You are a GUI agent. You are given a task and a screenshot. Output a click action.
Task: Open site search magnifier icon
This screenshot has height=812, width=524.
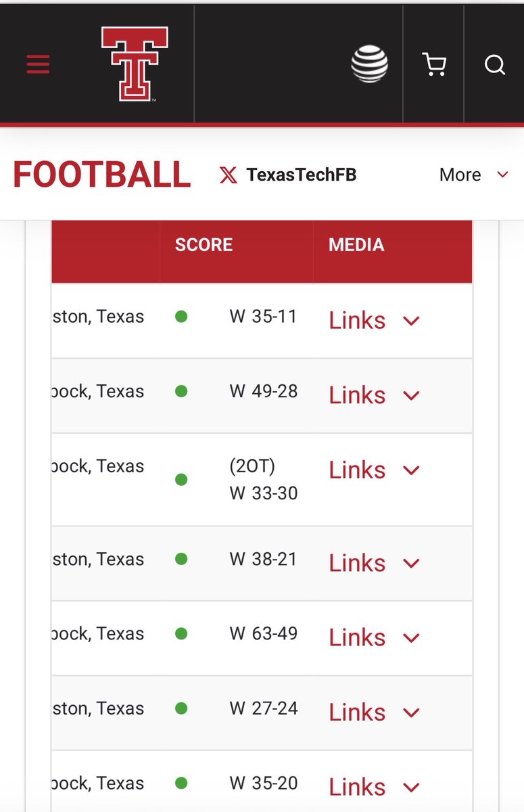[x=495, y=65]
